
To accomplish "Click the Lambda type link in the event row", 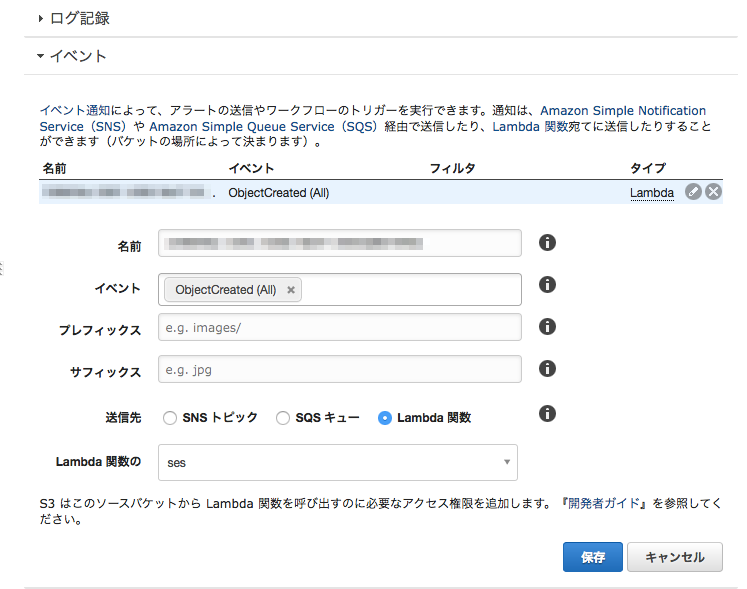I will tap(651, 193).
